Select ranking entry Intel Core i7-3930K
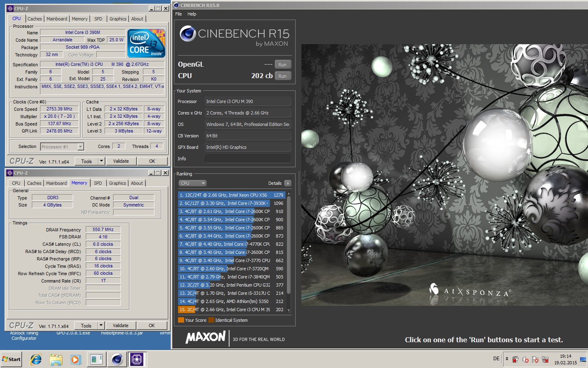 point(232,203)
